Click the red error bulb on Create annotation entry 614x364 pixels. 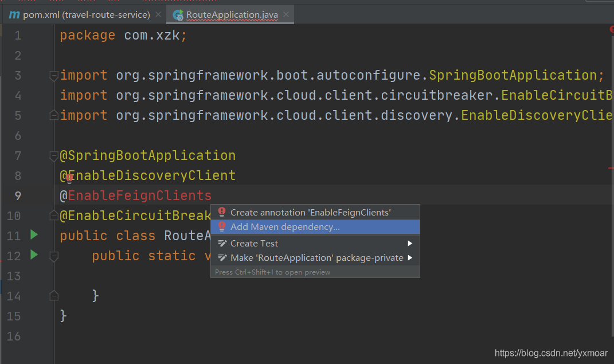222,212
